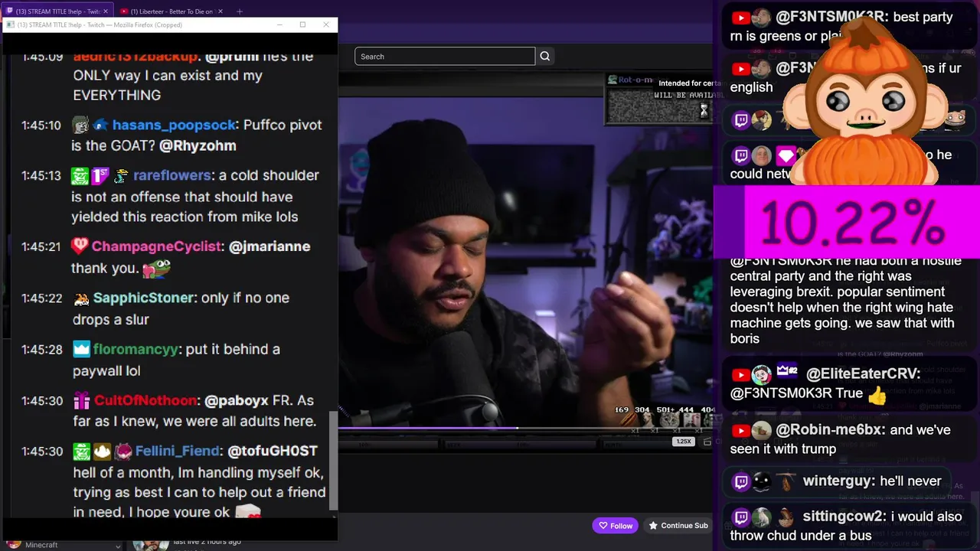
Task: Open a new browser tab with plus icon
Action: click(240, 11)
